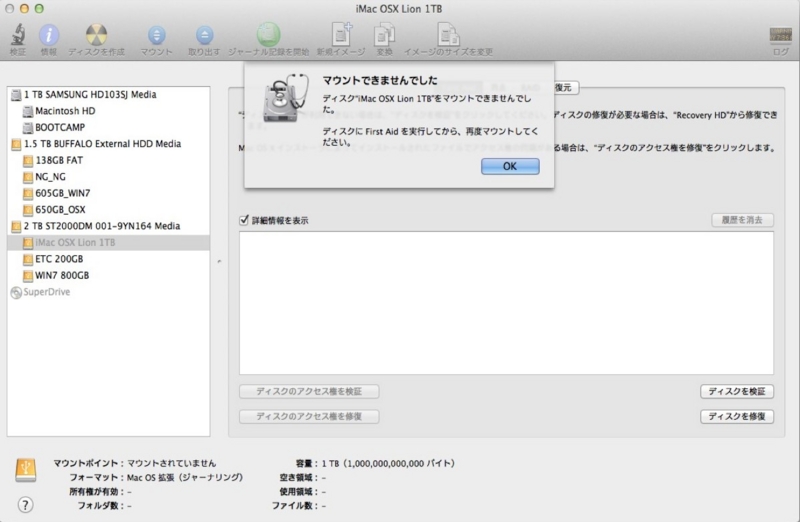This screenshot has width=800, height=522.
Task: Click the format value Mac OS 拡張 (ジャーナリング)
Action: [x=185, y=478]
